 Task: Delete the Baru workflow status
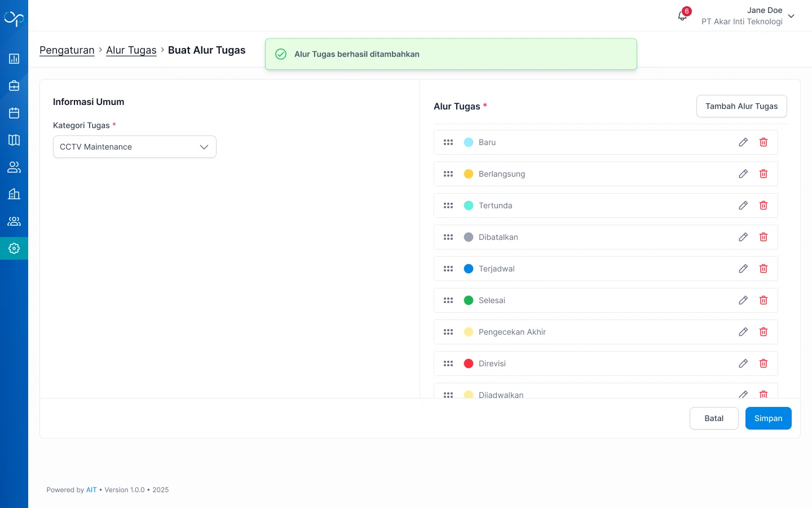[x=764, y=142]
